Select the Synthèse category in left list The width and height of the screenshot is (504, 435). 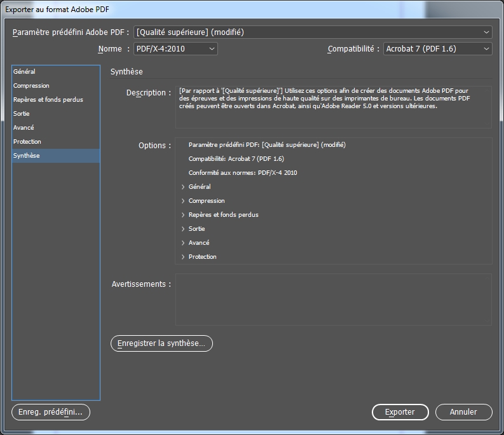55,156
